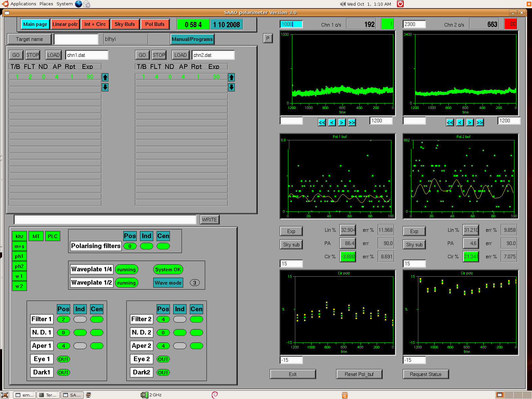This screenshot has height=399, width=532.
Task: Click the Filter 1 Pos value 2
Action: tap(64, 319)
